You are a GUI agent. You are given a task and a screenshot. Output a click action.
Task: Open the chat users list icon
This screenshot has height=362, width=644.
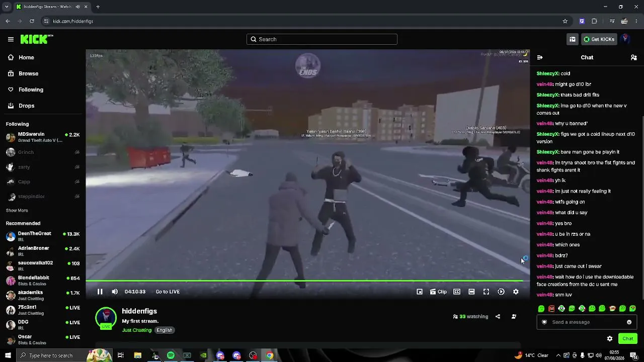[634, 57]
